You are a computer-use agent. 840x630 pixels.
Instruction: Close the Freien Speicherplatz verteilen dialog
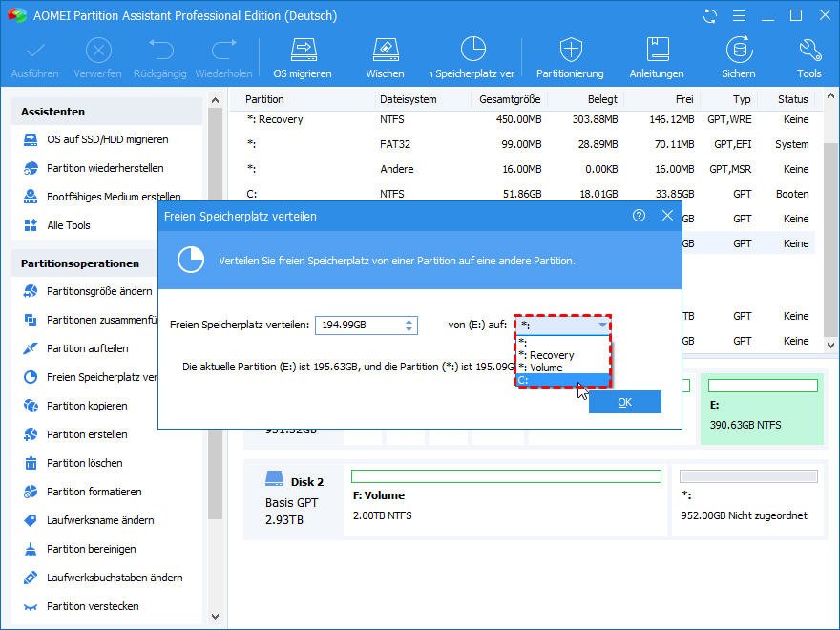coord(667,216)
